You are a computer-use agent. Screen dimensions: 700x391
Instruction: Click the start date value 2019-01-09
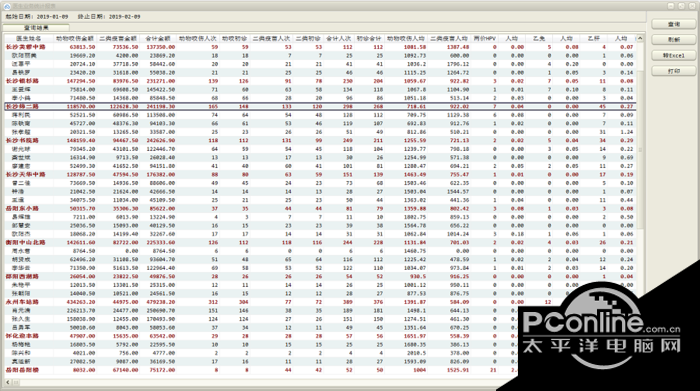pos(52,17)
